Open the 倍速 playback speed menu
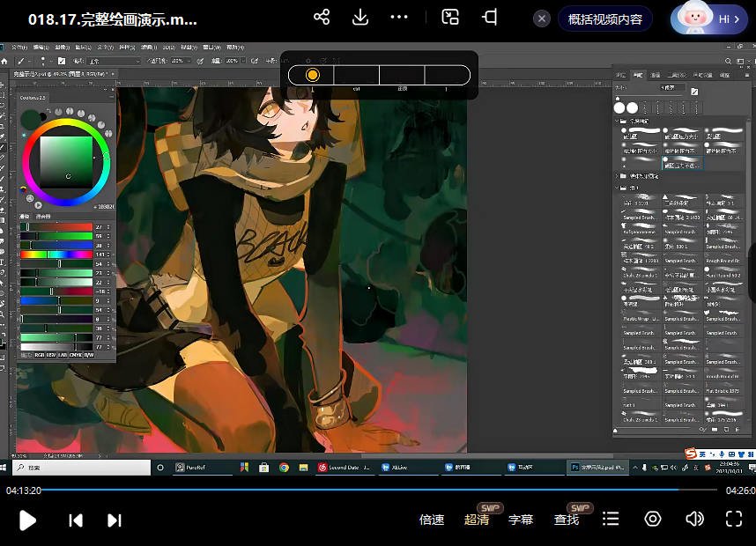The height and width of the screenshot is (546, 756). click(x=431, y=520)
